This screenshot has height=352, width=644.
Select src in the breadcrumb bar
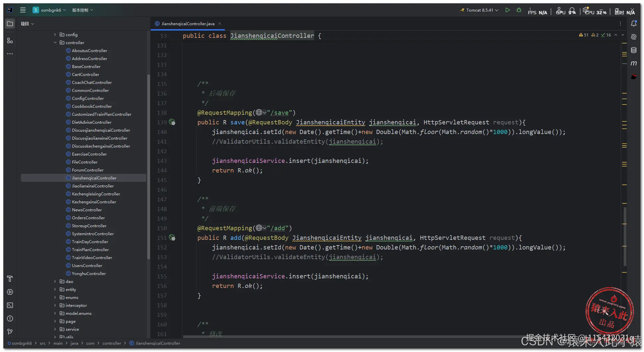(43, 343)
